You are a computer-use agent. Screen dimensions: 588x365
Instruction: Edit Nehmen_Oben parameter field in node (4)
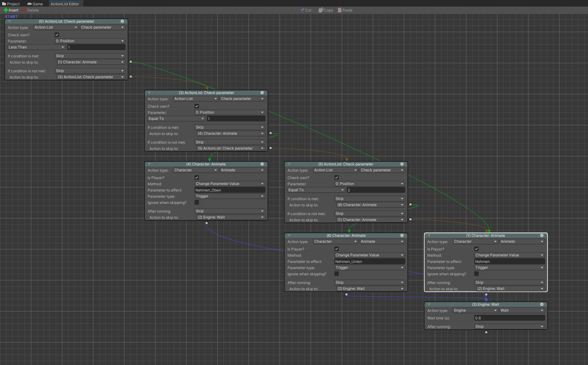(230, 190)
